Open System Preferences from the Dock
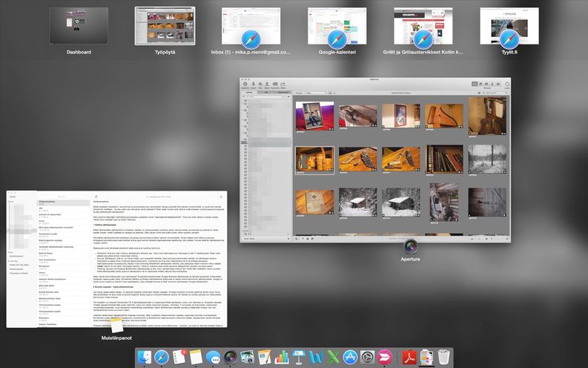This screenshot has height=368, width=588. click(x=368, y=357)
